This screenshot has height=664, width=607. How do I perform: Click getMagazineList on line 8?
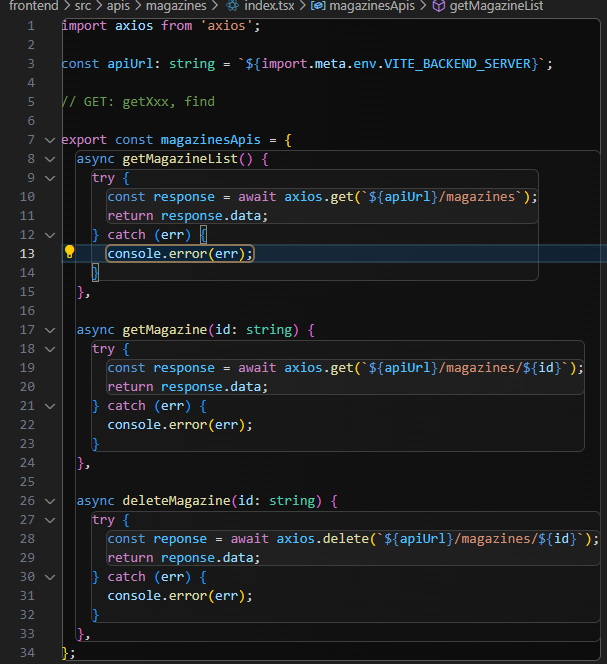click(180, 159)
